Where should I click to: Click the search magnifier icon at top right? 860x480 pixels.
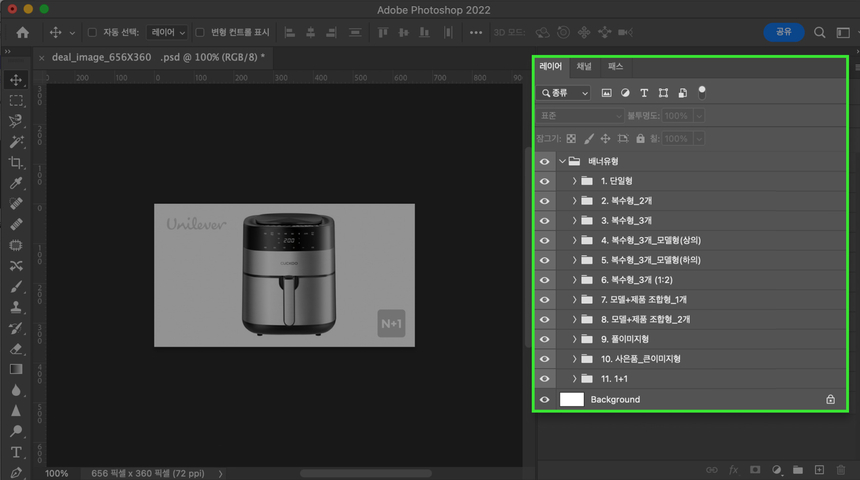(x=819, y=32)
